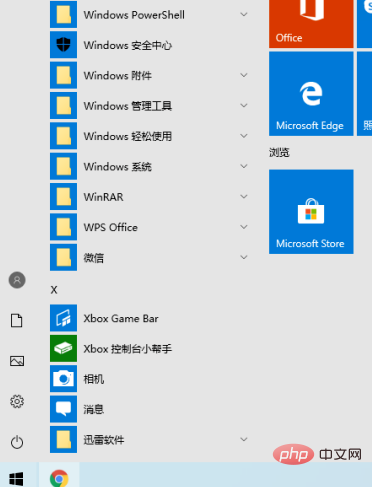
Task: Open the Windows PowerShell folder icon
Action: [63, 15]
